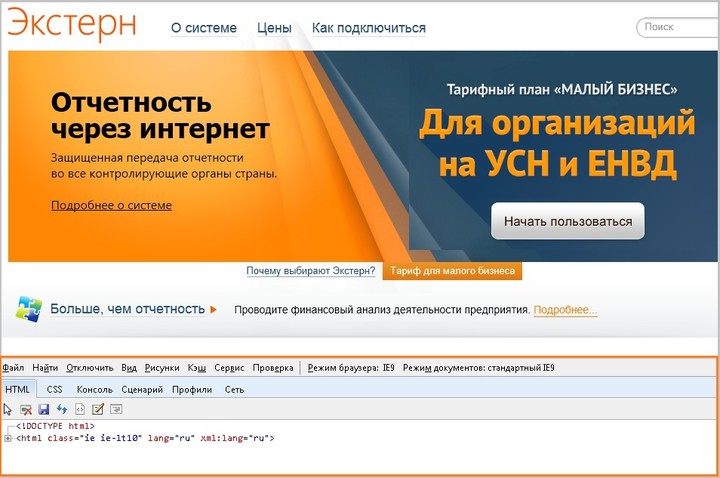Open the Найти menu
Image resolution: width=720 pixels, height=478 pixels.
pos(45,368)
